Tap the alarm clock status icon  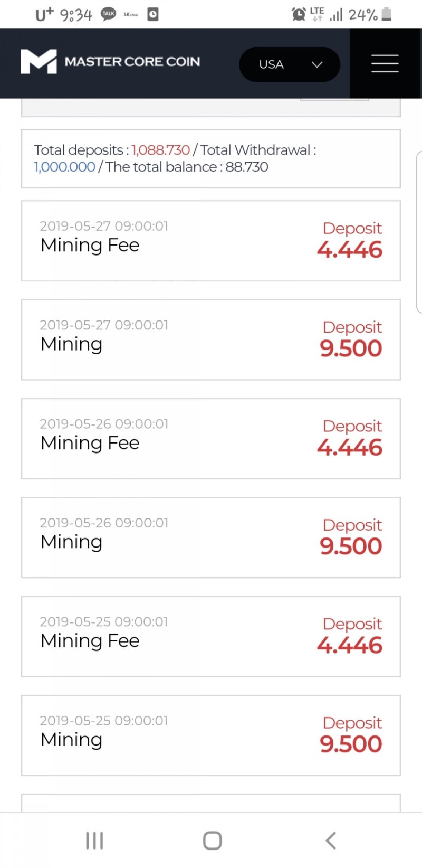click(x=299, y=14)
